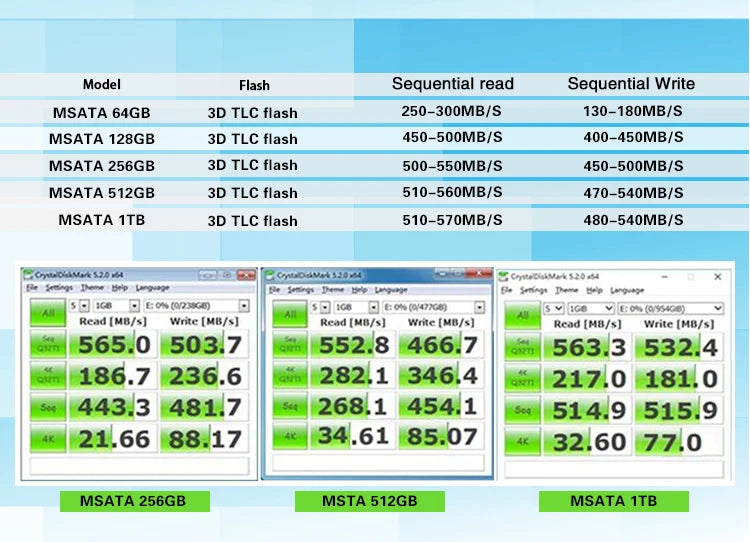The width and height of the screenshot is (750, 542).
Task: Open Help menu in the 512GB CrystalDiskMark window
Action: (x=359, y=290)
